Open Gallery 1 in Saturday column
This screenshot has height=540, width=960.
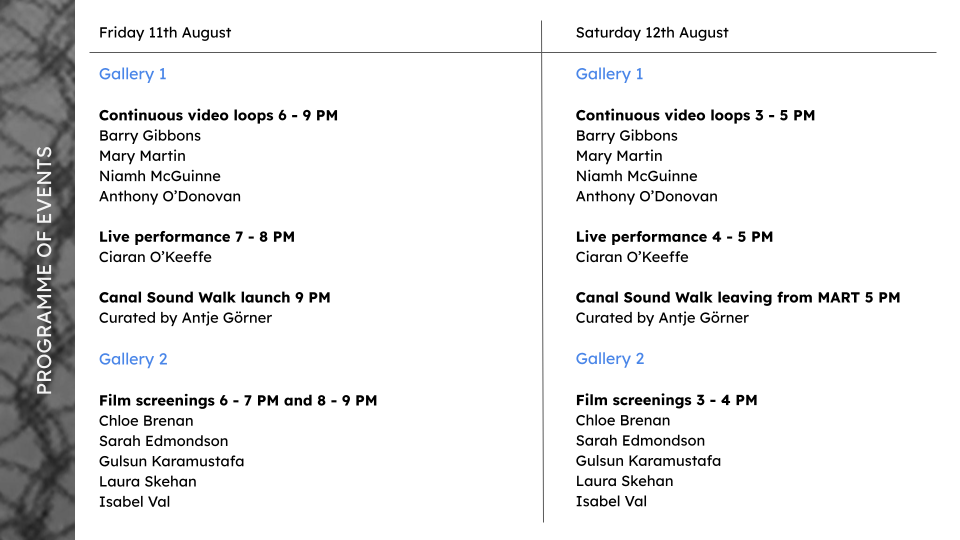(610, 74)
